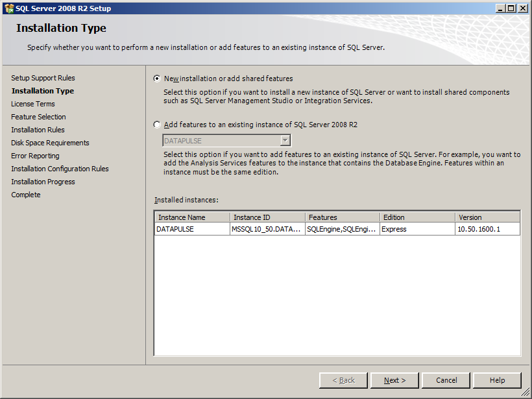This screenshot has height=399, width=532.
Task: Click the SQLEngine,SQLEngi... features cell
Action: [x=343, y=229]
